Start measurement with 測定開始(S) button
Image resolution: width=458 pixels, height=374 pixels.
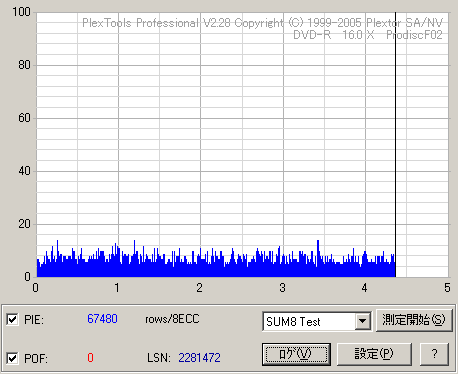[x=414, y=320]
